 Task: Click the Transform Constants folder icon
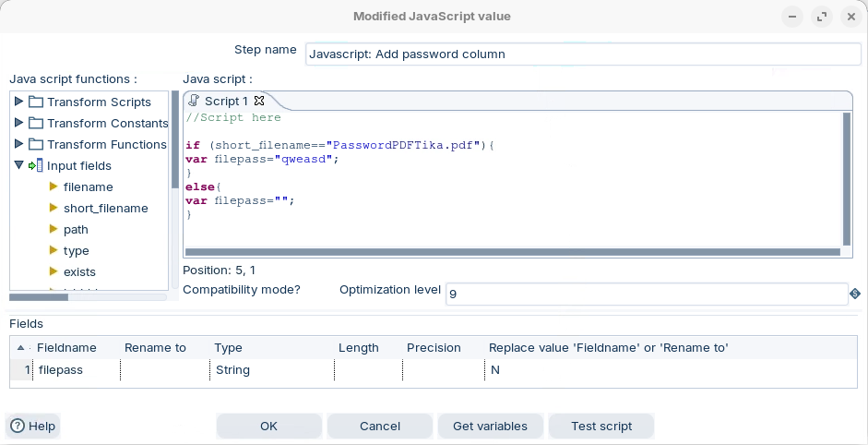[36, 123]
